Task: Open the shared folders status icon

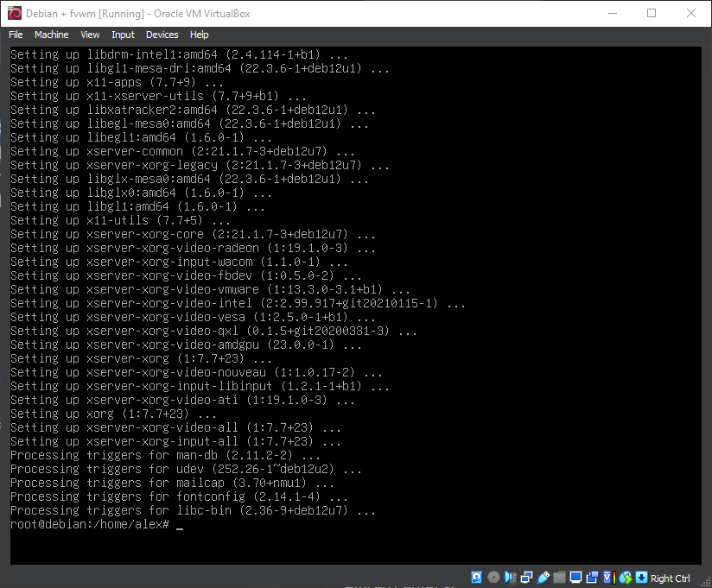Action: tap(559, 577)
